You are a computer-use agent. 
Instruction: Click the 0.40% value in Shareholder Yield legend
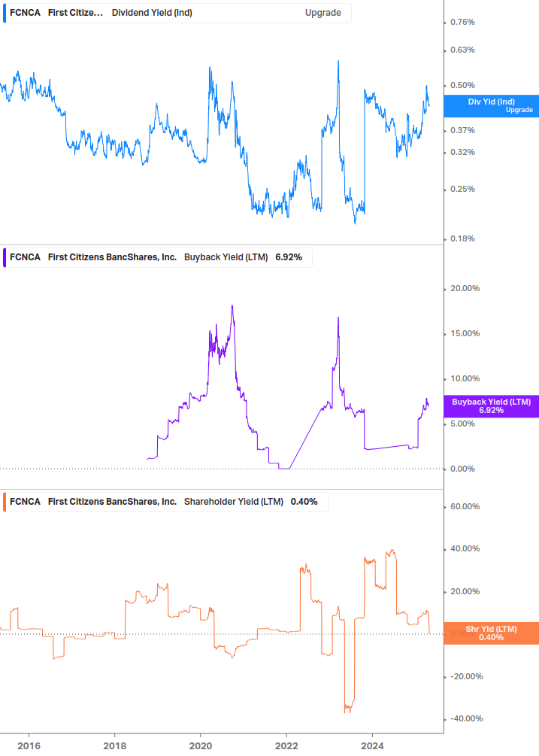pyautogui.click(x=304, y=502)
